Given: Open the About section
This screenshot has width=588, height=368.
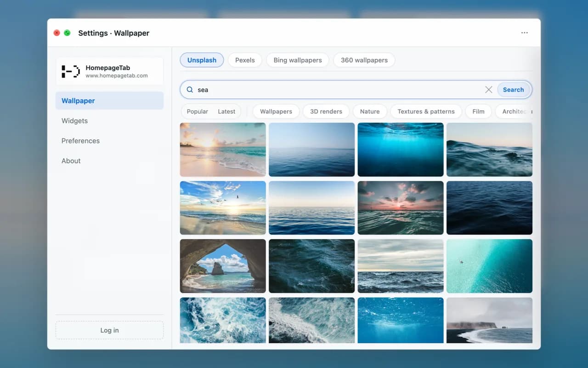Looking at the screenshot, I should pyautogui.click(x=109, y=161).
